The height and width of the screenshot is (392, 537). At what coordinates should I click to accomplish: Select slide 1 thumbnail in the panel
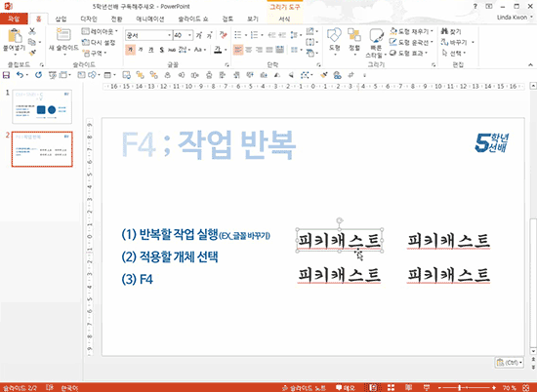(x=42, y=106)
